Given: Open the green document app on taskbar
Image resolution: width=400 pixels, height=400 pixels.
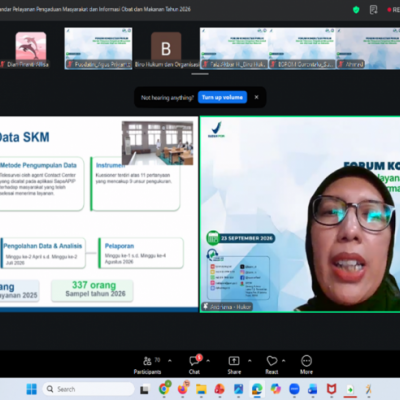Looking at the screenshot, I should (350, 389).
